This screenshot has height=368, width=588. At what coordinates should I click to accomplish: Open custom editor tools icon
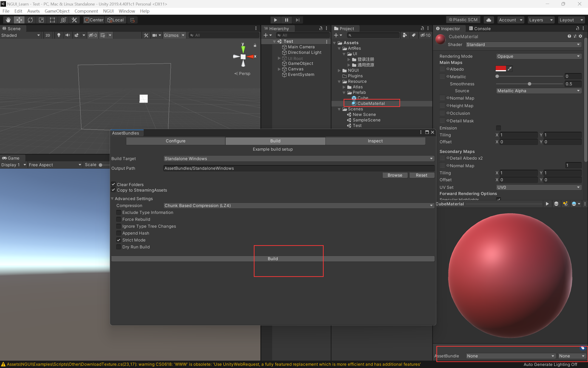pyautogui.click(x=74, y=20)
